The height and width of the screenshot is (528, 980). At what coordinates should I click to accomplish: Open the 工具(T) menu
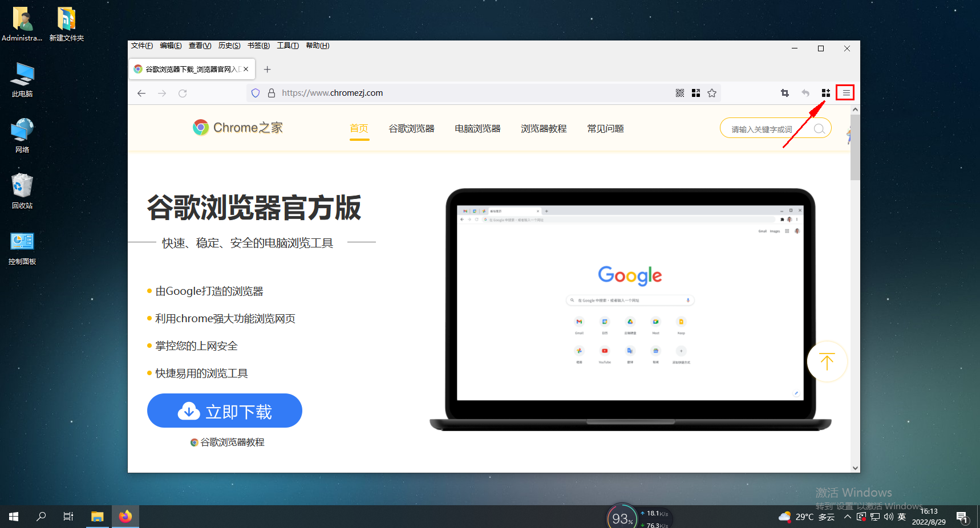287,46
